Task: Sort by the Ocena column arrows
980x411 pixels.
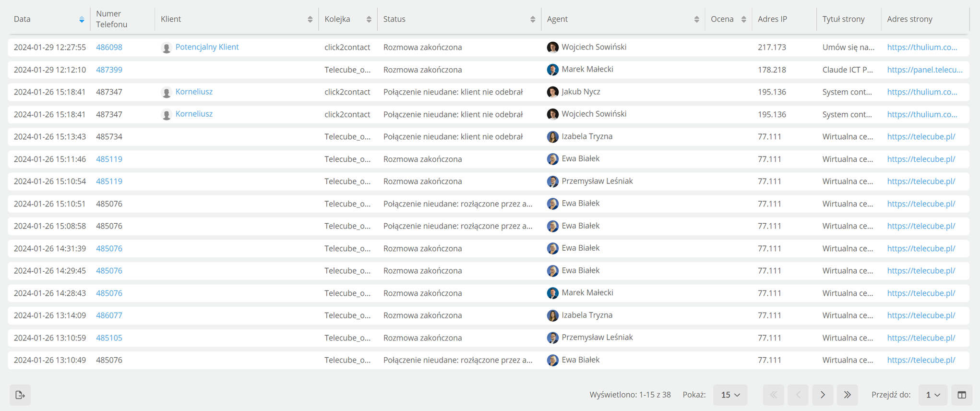Action: click(x=744, y=19)
